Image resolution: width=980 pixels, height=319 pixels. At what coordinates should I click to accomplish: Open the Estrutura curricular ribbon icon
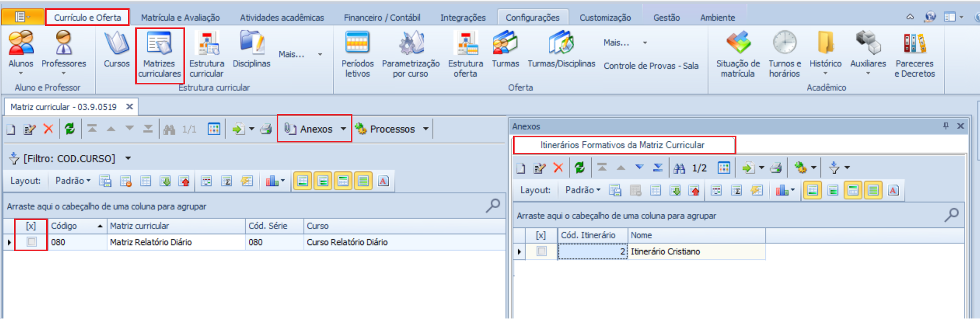207,55
